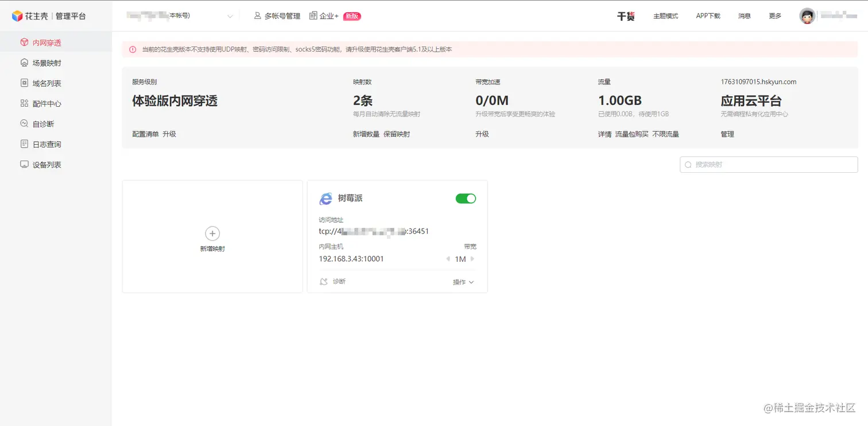This screenshot has width=868, height=426.
Task: Click APP下载 in top bar
Action: coord(708,16)
